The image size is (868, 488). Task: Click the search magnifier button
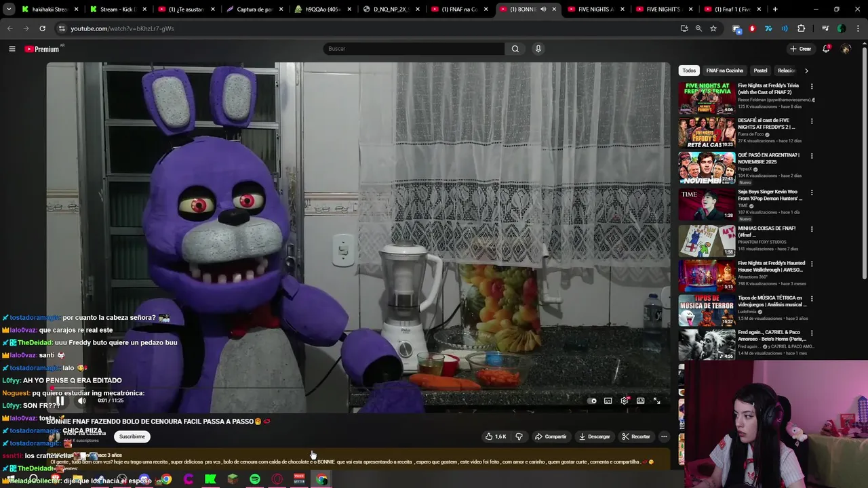point(515,49)
